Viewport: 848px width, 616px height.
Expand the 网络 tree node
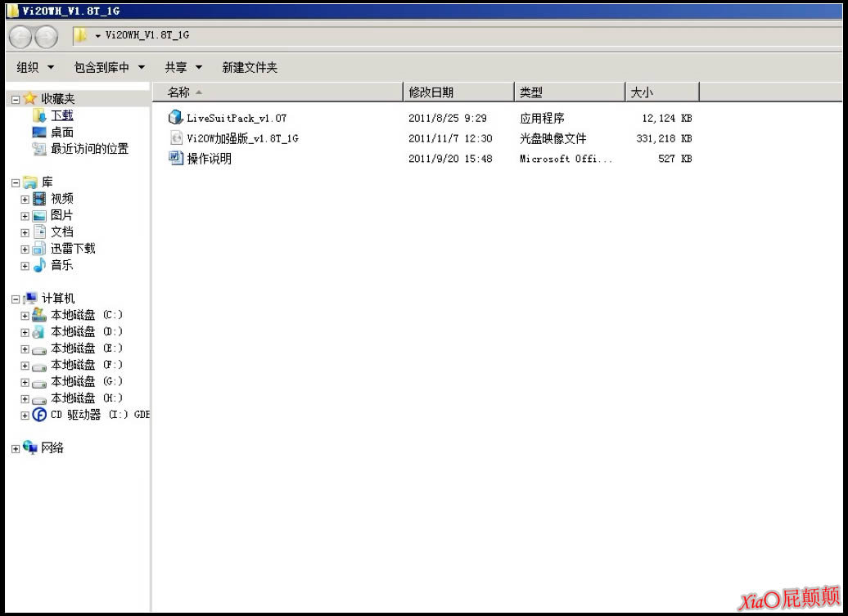tap(14, 447)
